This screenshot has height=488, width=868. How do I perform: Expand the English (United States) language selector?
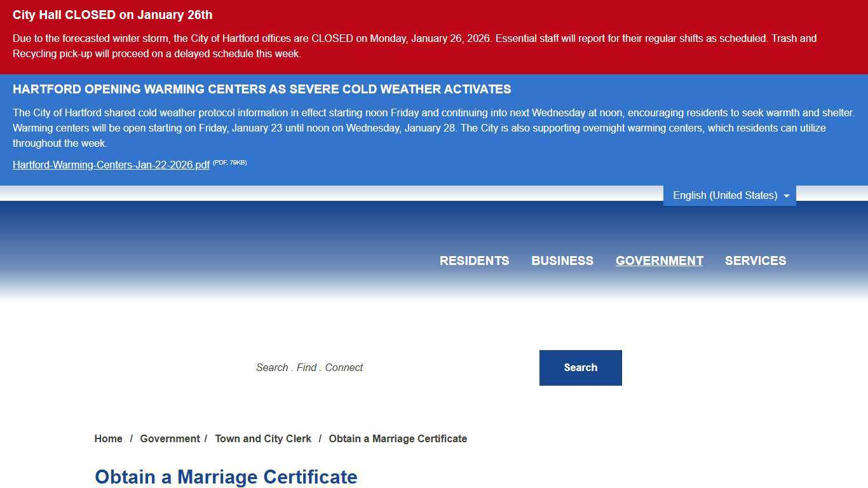point(729,195)
